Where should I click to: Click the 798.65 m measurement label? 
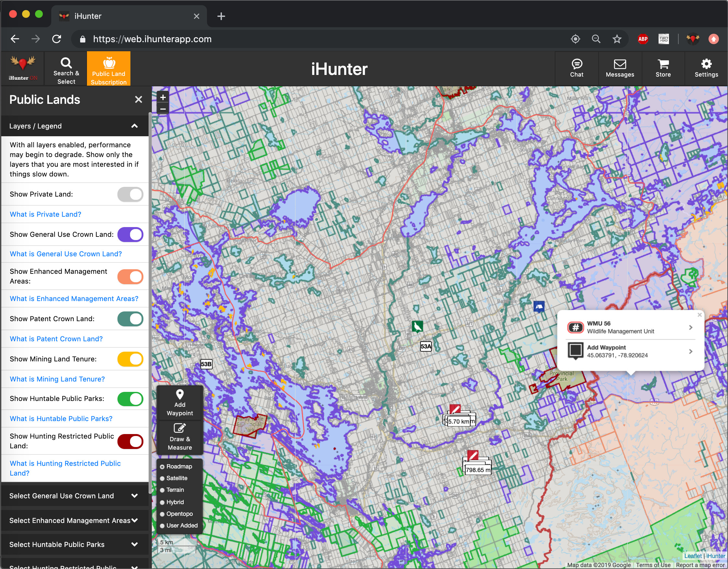pyautogui.click(x=478, y=470)
